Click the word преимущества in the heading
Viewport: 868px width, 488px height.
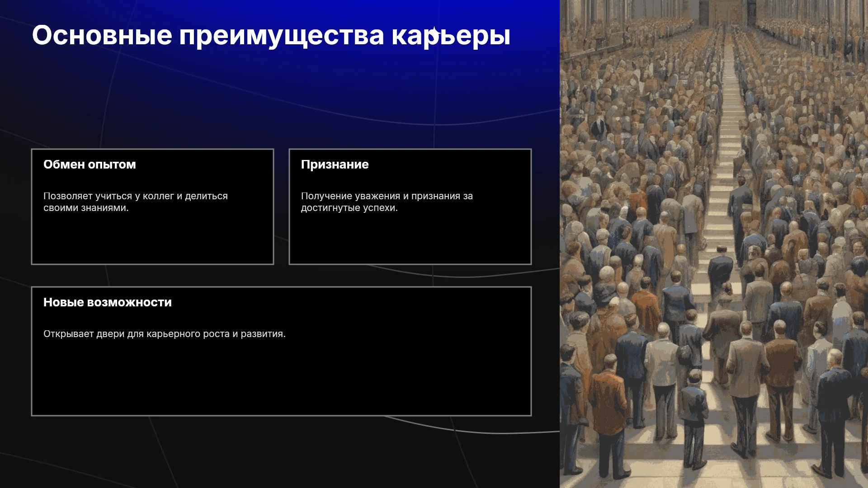(x=282, y=36)
